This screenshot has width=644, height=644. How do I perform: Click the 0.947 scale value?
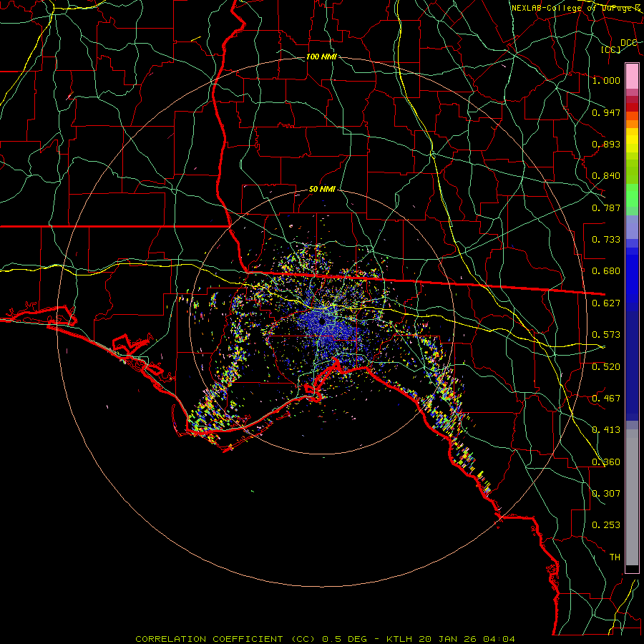606,112
